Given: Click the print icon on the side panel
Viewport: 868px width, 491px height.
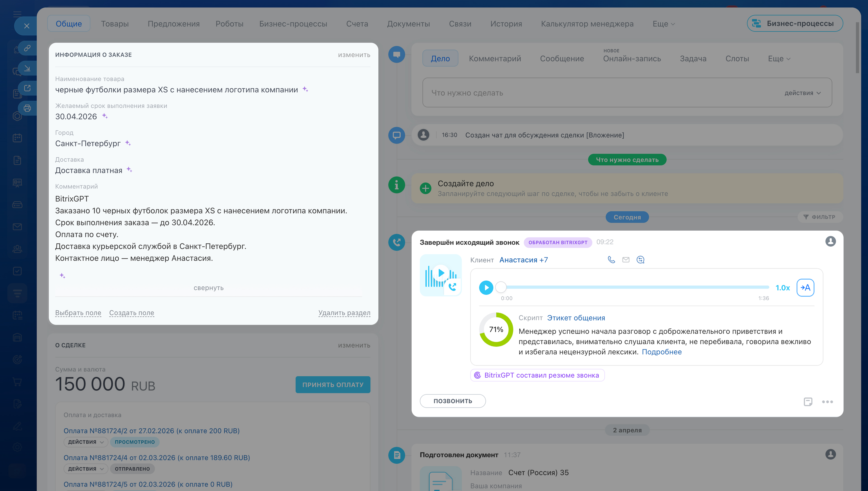Looking at the screenshot, I should [x=27, y=108].
